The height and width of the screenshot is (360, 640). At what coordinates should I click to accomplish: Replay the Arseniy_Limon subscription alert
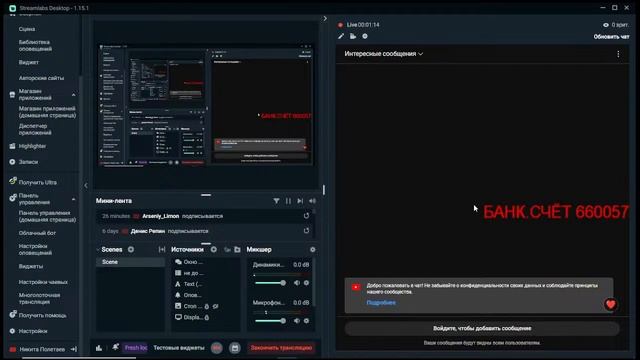pyautogui.click(x=306, y=216)
